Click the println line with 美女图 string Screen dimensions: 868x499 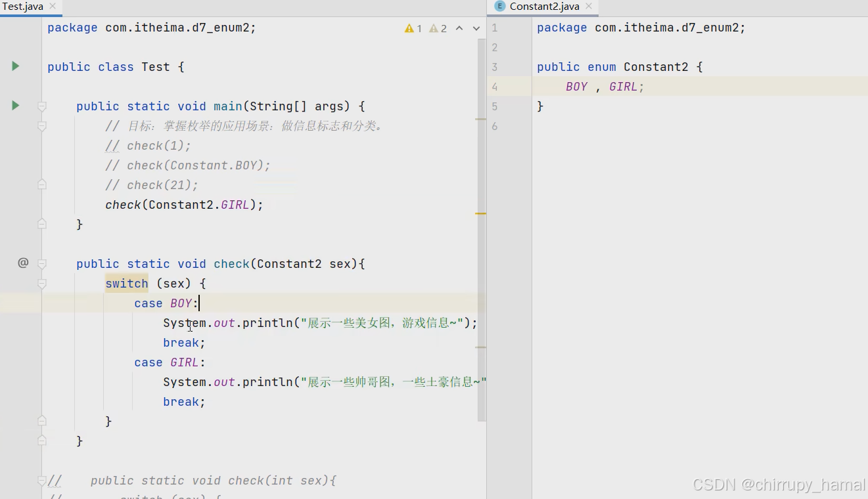[x=321, y=323]
